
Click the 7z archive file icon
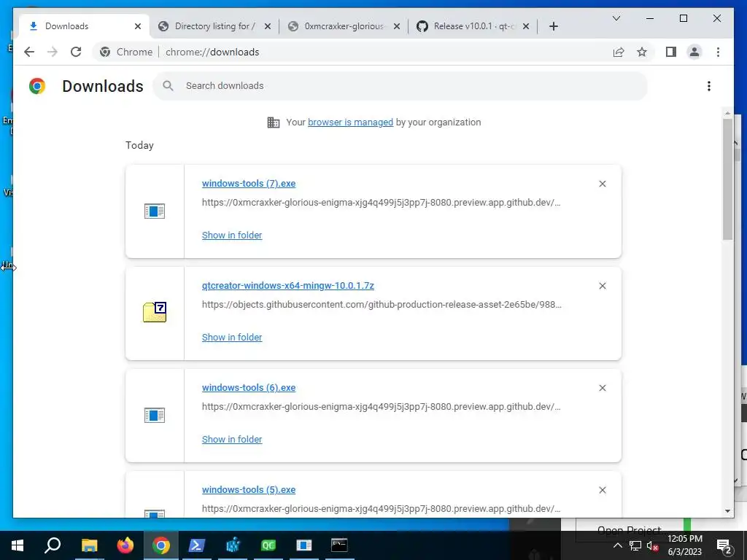pos(155,312)
